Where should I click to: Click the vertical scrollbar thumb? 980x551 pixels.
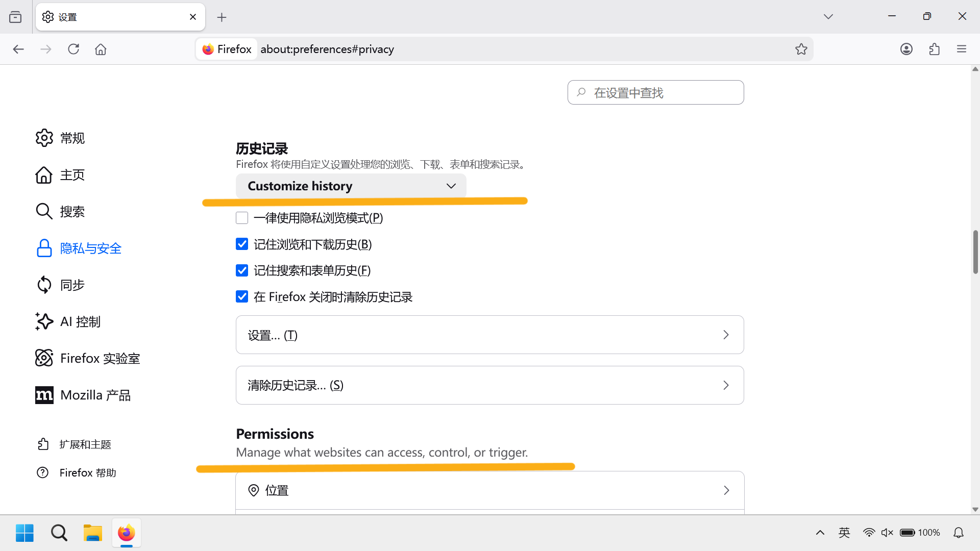coord(975,252)
